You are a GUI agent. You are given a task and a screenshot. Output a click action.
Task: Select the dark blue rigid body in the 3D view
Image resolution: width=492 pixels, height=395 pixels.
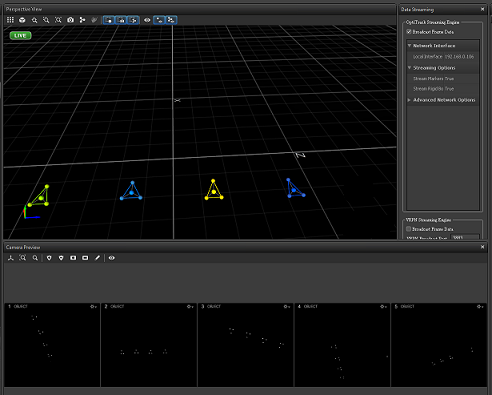pos(295,188)
